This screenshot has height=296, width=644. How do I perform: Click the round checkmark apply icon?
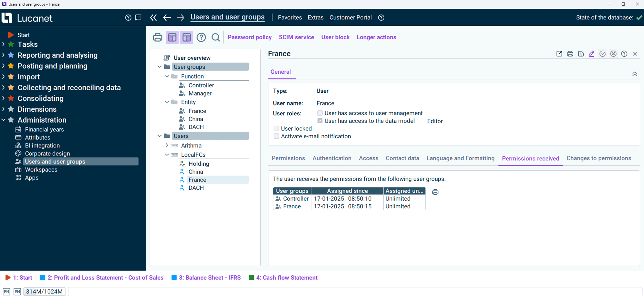click(603, 54)
